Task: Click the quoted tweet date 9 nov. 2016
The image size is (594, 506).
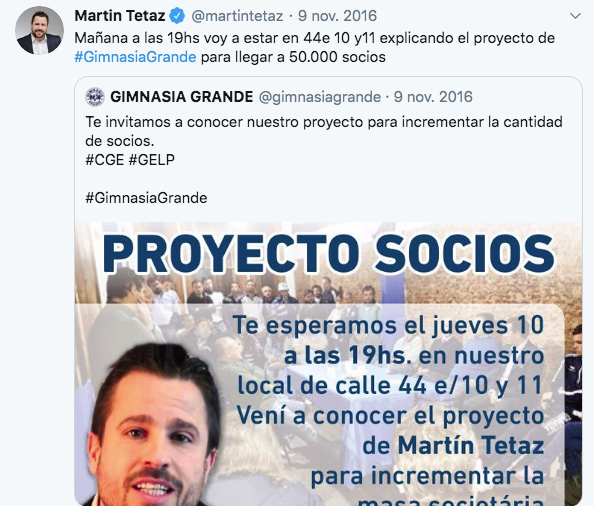Action: [x=433, y=97]
